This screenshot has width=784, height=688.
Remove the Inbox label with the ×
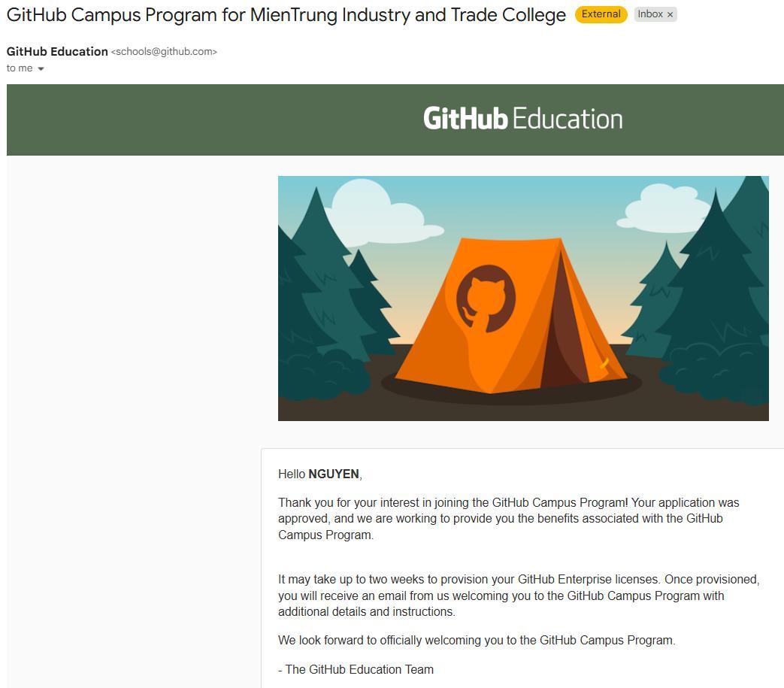[x=670, y=14]
